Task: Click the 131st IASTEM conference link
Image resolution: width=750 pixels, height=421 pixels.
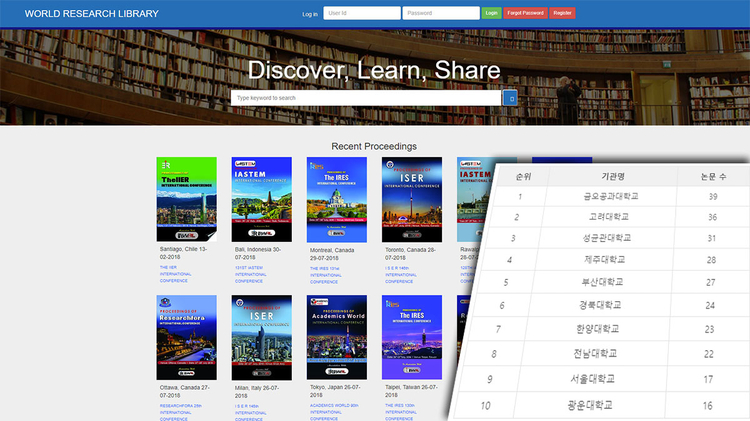Action: click(x=250, y=275)
